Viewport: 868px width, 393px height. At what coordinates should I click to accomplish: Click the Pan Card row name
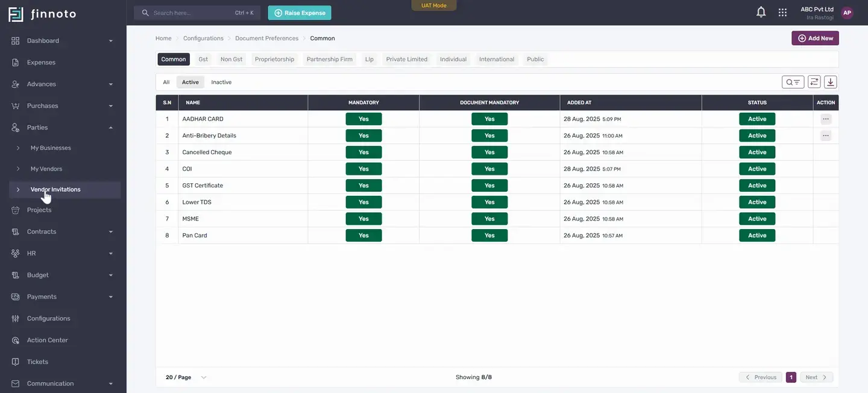[195, 236]
